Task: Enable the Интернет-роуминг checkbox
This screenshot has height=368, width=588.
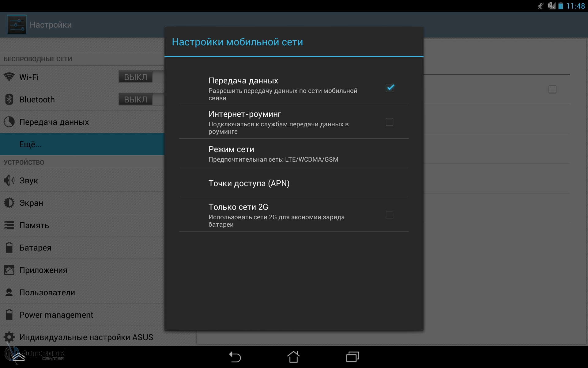Action: [390, 122]
